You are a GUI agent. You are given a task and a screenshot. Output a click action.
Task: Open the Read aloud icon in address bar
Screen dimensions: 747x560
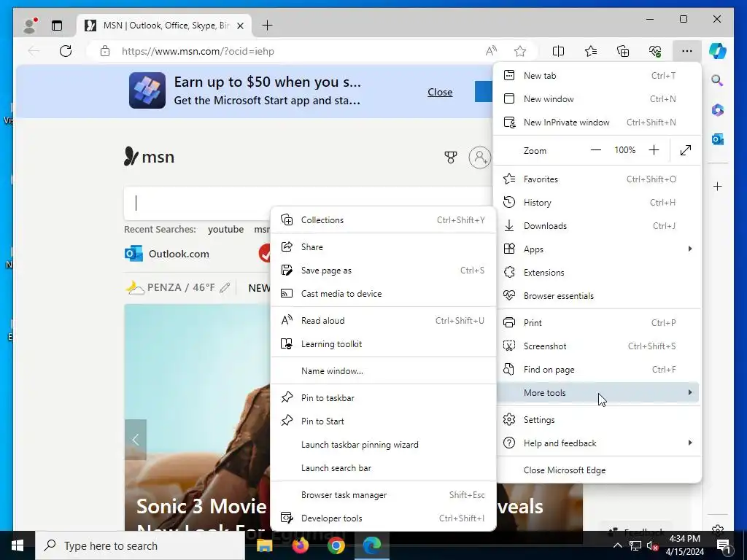click(491, 51)
